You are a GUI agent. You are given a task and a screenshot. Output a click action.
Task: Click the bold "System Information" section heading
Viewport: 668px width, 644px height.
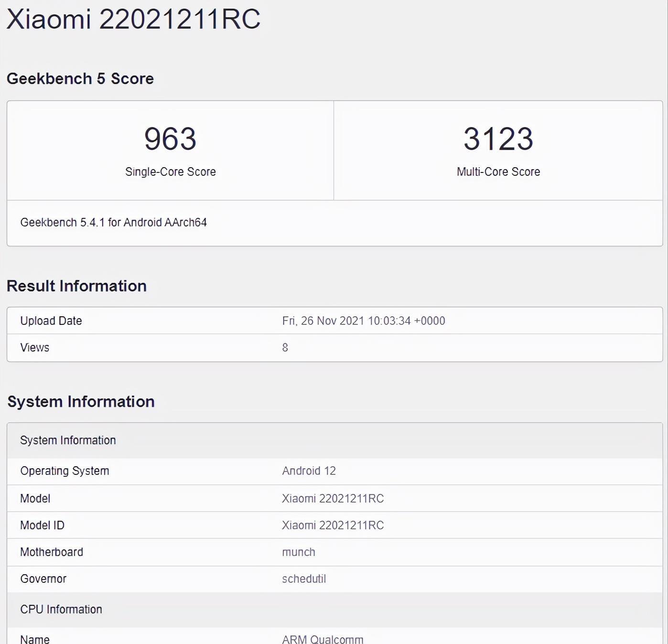(x=81, y=401)
